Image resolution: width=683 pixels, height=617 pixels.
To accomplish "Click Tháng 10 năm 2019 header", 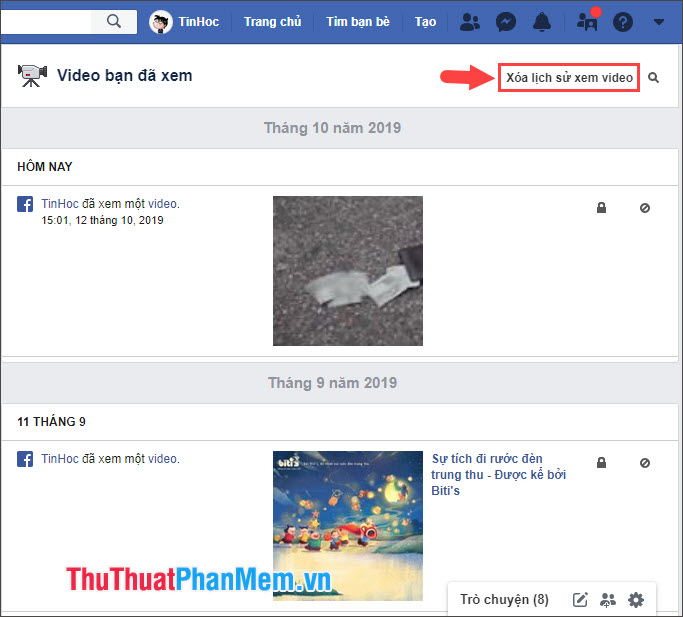I will [332, 128].
